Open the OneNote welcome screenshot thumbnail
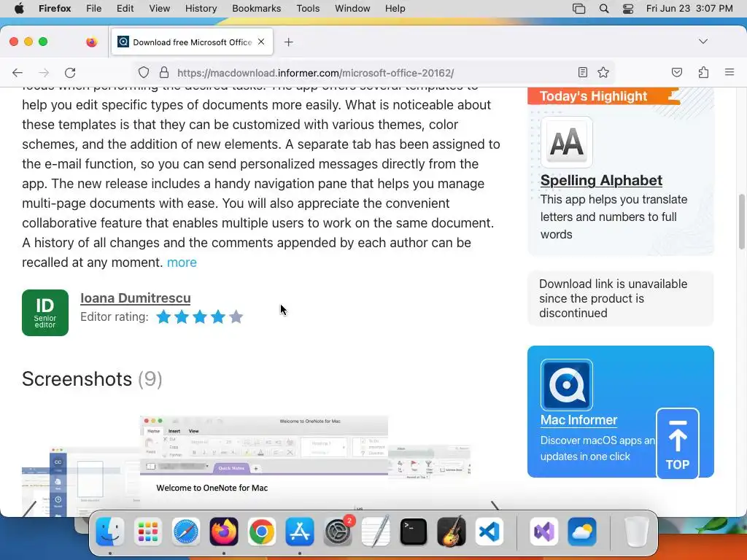 click(264, 464)
